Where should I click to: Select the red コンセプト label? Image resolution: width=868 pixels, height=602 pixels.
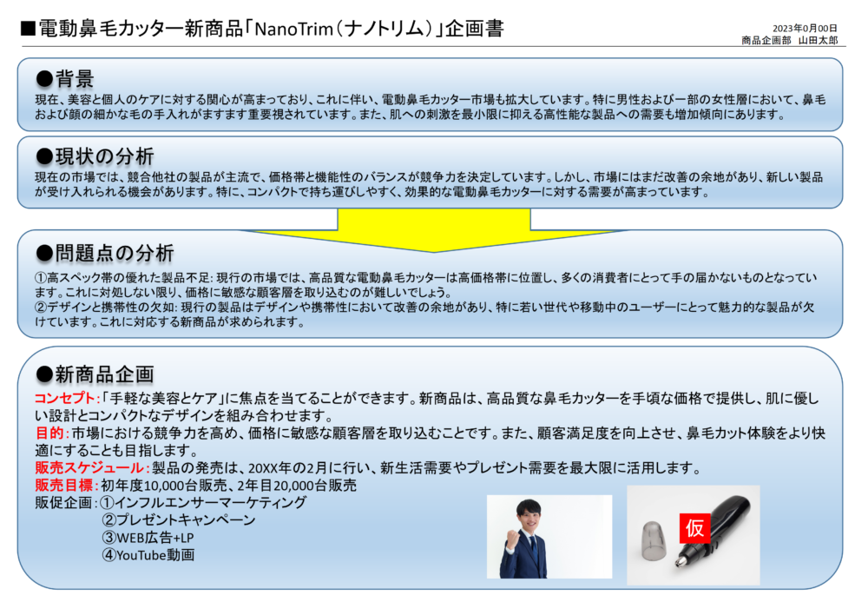point(66,398)
